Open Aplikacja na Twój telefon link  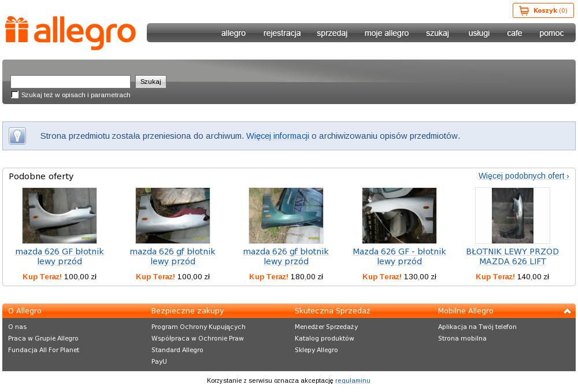click(x=477, y=327)
